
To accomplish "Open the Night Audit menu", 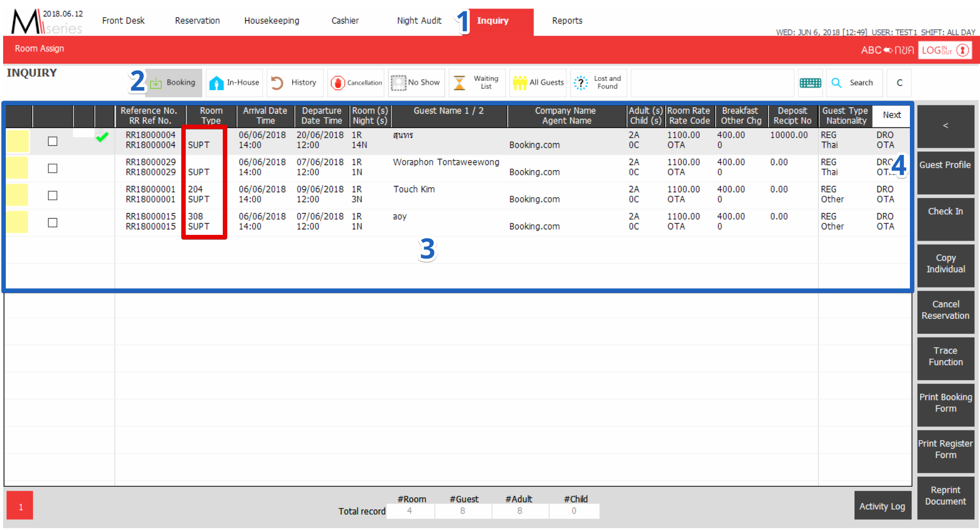I will (x=419, y=21).
